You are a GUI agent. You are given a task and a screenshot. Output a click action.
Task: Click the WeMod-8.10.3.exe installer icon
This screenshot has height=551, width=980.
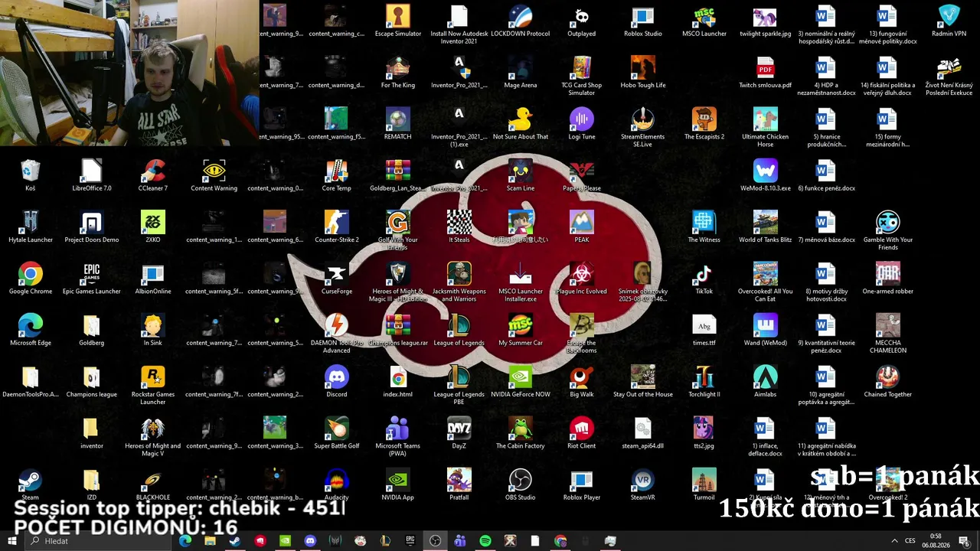click(x=766, y=171)
